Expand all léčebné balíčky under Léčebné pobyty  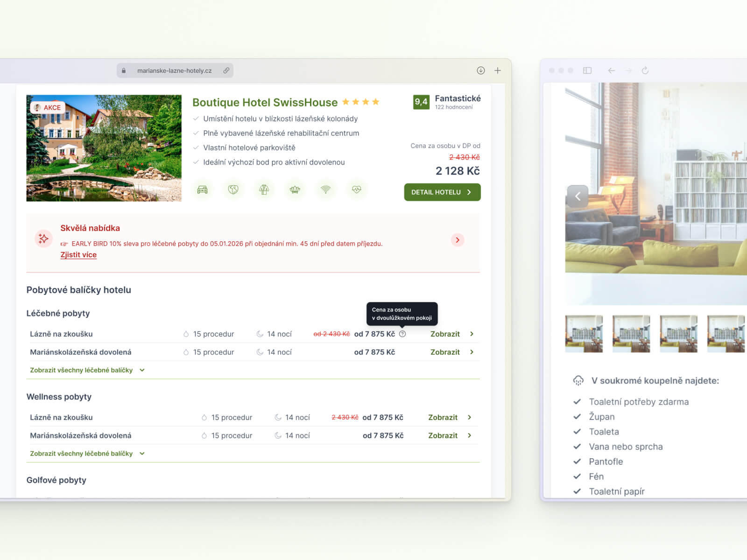point(87,370)
